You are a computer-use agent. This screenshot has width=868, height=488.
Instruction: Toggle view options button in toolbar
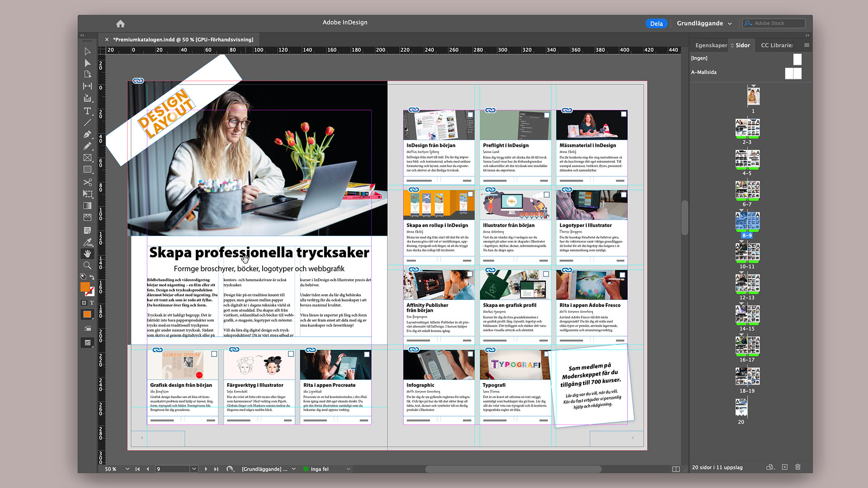[87, 328]
